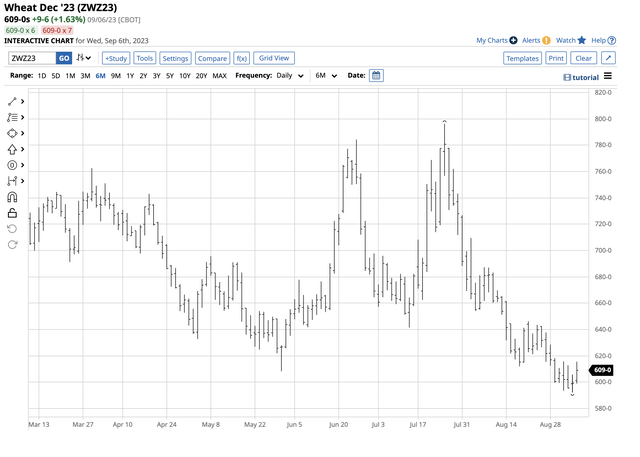Click the undo arrow icon
640x457 pixels.
pos(12,228)
